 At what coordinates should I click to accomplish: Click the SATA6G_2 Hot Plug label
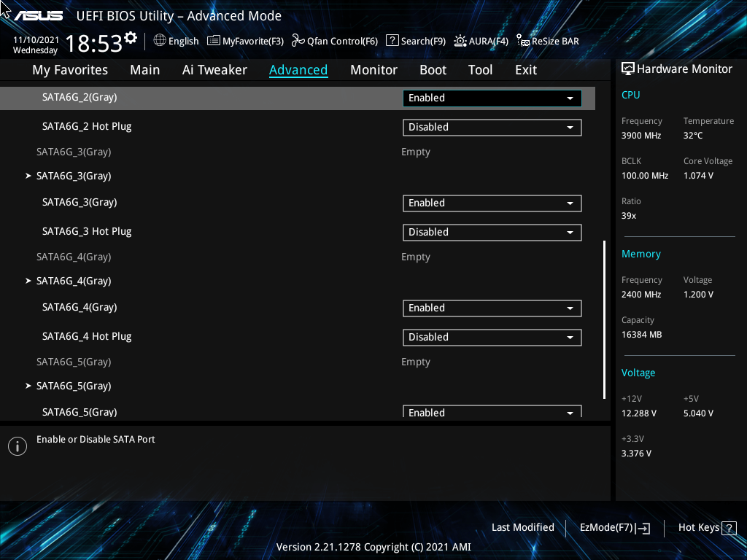pyautogui.click(x=87, y=126)
